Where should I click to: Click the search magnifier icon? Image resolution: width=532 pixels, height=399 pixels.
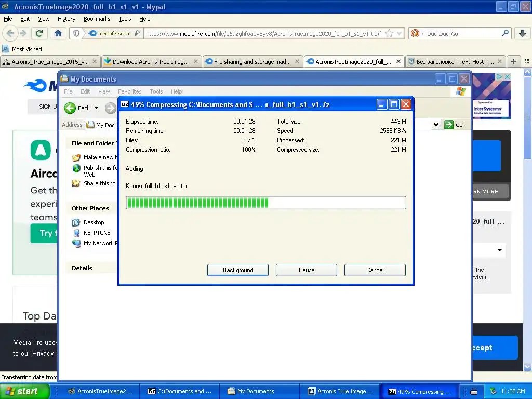pyautogui.click(x=505, y=33)
